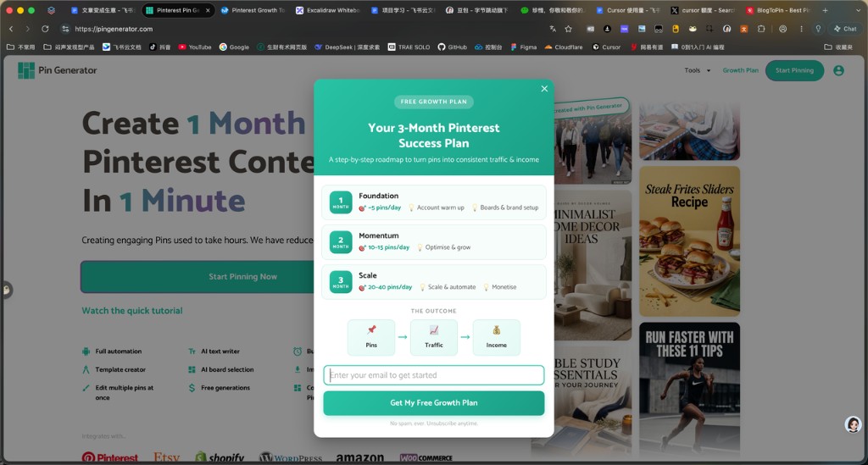Click the AI text writer feature icon
The width and height of the screenshot is (868, 465).
[192, 352]
